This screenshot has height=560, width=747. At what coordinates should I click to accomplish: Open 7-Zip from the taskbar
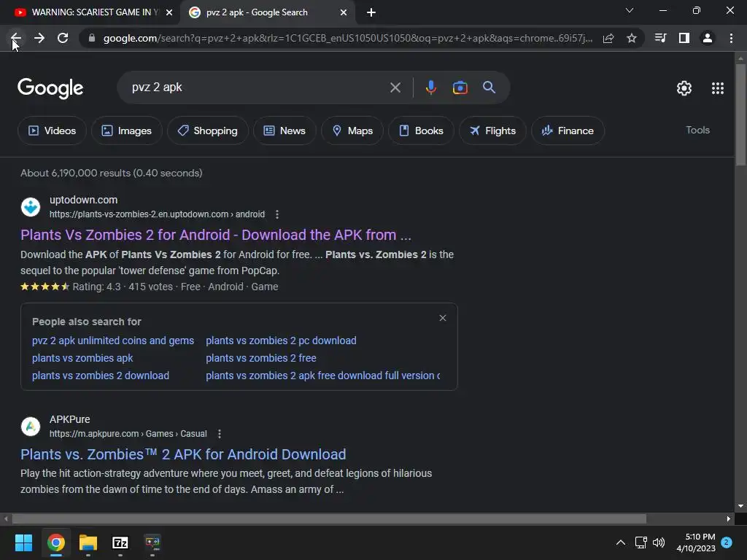click(120, 542)
